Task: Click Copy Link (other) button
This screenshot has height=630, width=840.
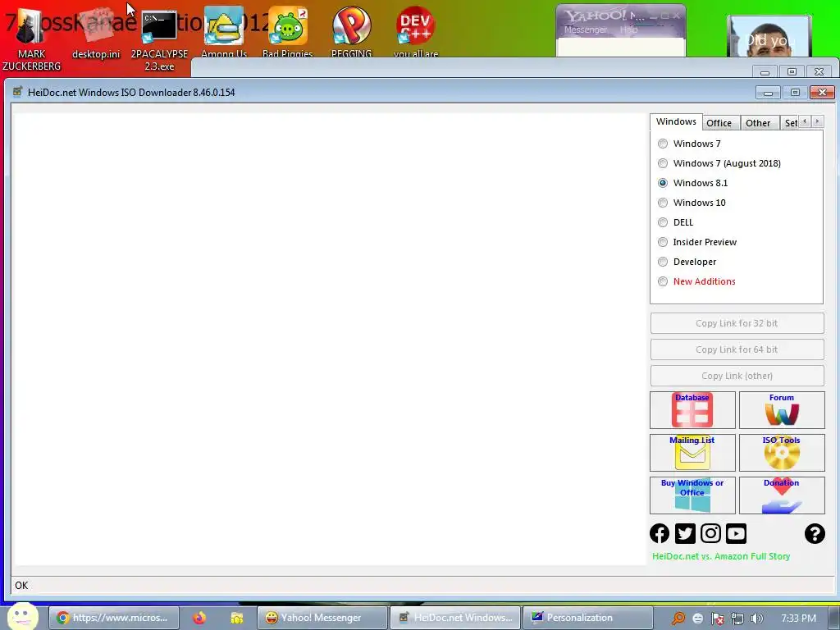Action: 737,376
